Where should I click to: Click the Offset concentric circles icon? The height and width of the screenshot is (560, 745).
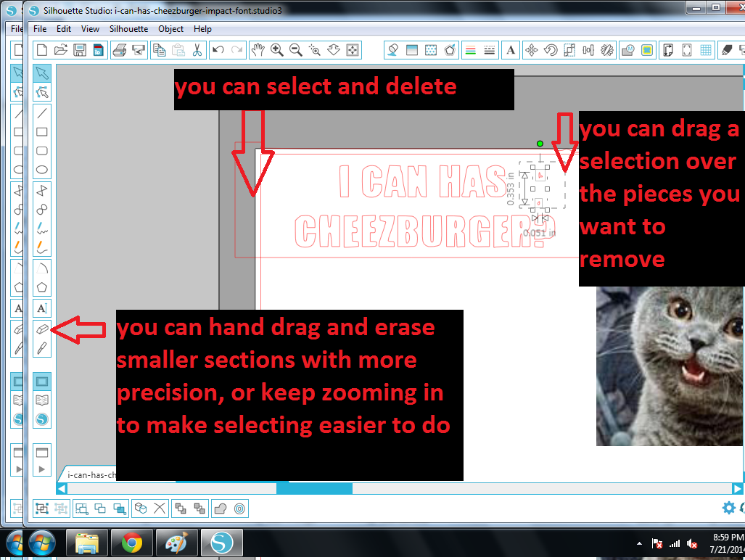[x=239, y=508]
